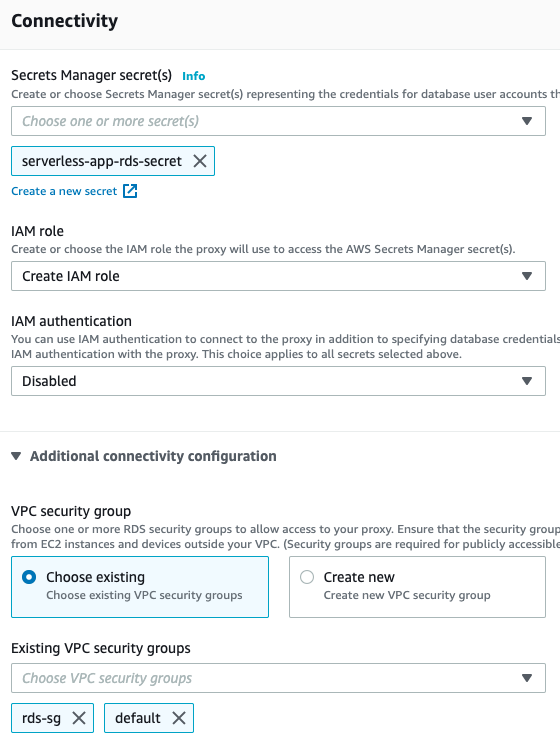Remove the rds-sg security group tag
This screenshot has height=745, width=560.
79,718
